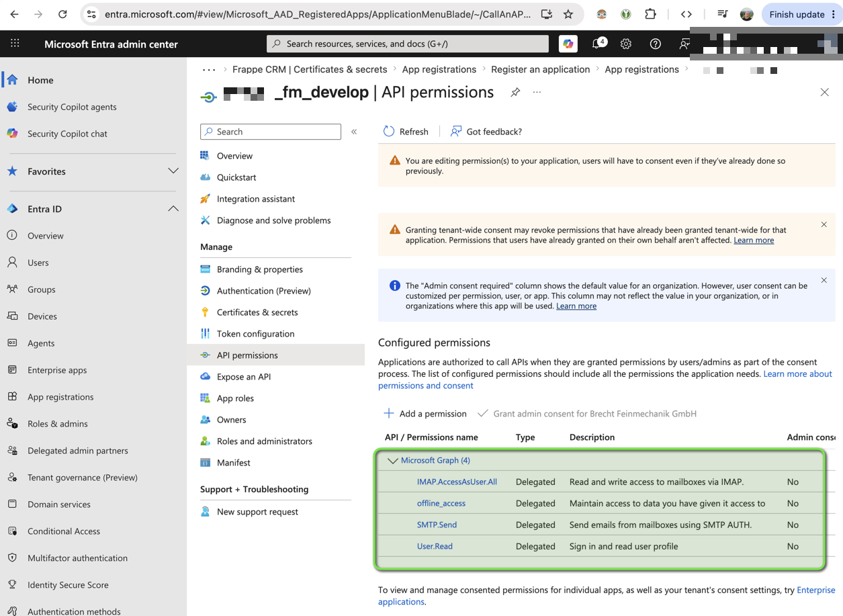
Task: Collapse the resource menu with the double chevron
Action: pyautogui.click(x=354, y=132)
